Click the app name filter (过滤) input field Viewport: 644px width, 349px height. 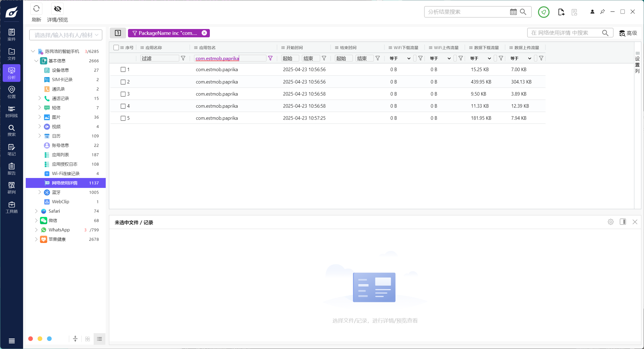tap(159, 58)
